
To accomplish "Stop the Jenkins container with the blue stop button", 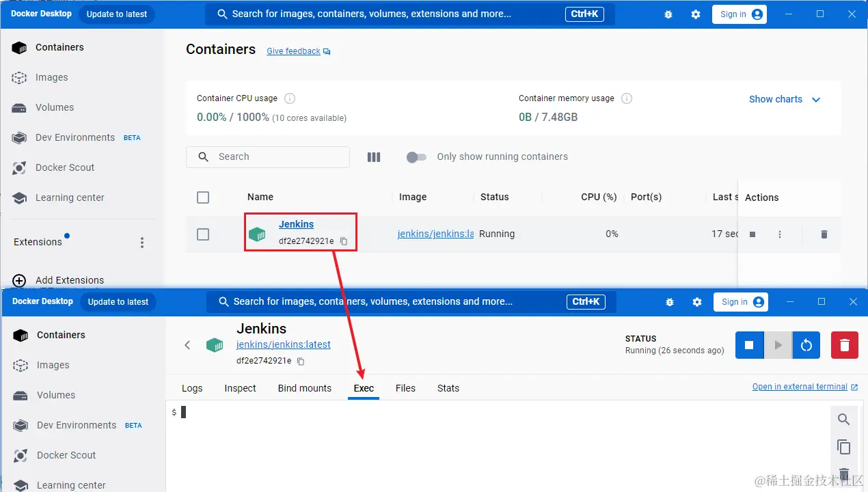I will click(x=749, y=345).
